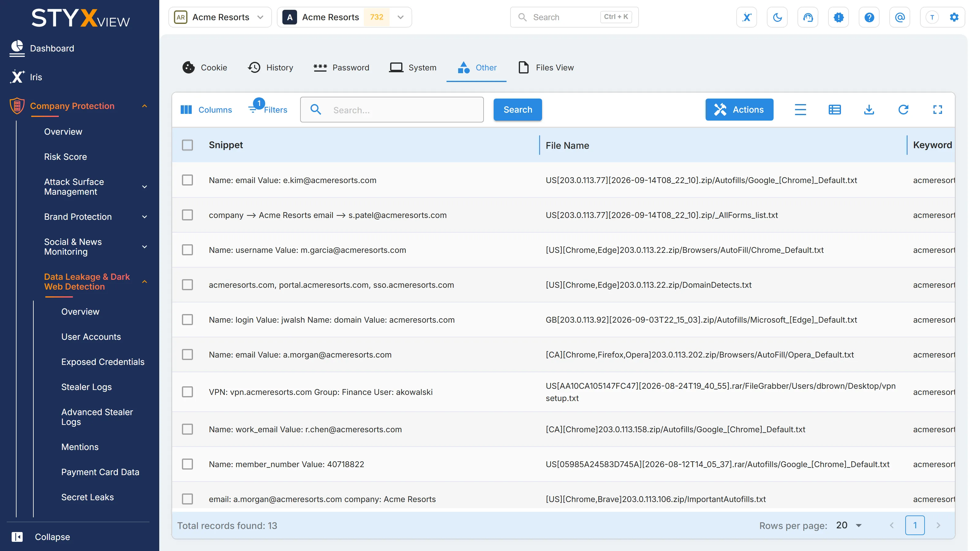Go to next page arrow
Viewport: 980px width, 551px height.
(x=938, y=525)
